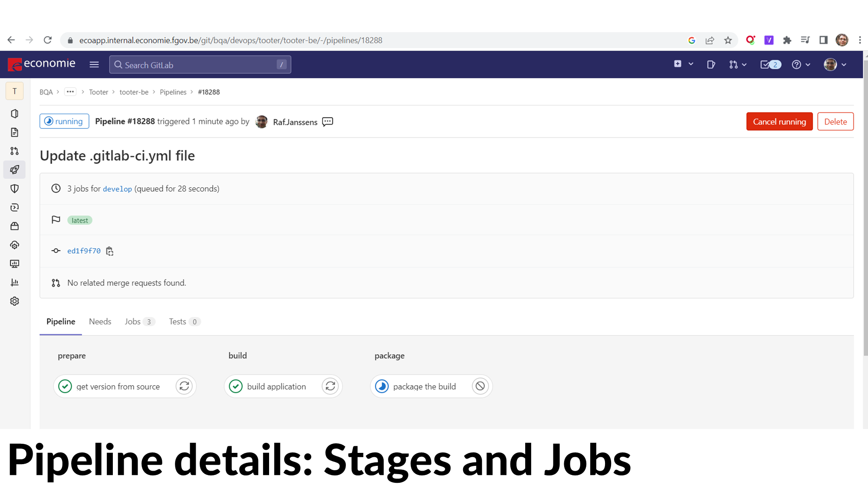Expand collapsed breadcrumb ellipsis

pos(70,92)
